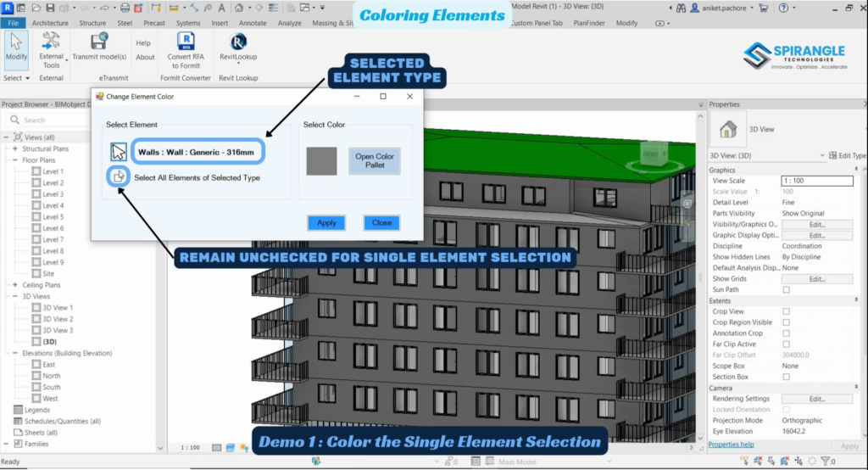
Task: Open the Select panel dropdown arrow
Action: point(28,78)
